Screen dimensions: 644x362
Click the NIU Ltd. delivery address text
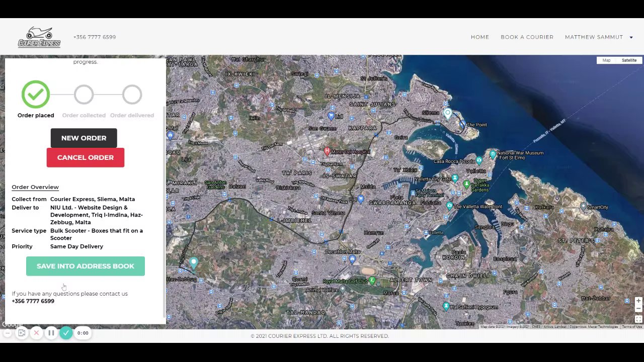97,215
